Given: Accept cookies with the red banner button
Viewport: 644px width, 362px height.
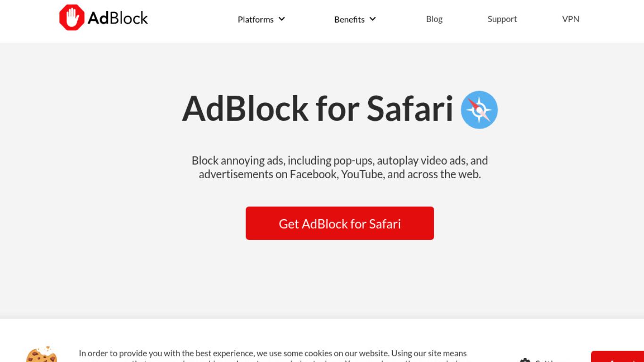Looking at the screenshot, I should pyautogui.click(x=618, y=357).
